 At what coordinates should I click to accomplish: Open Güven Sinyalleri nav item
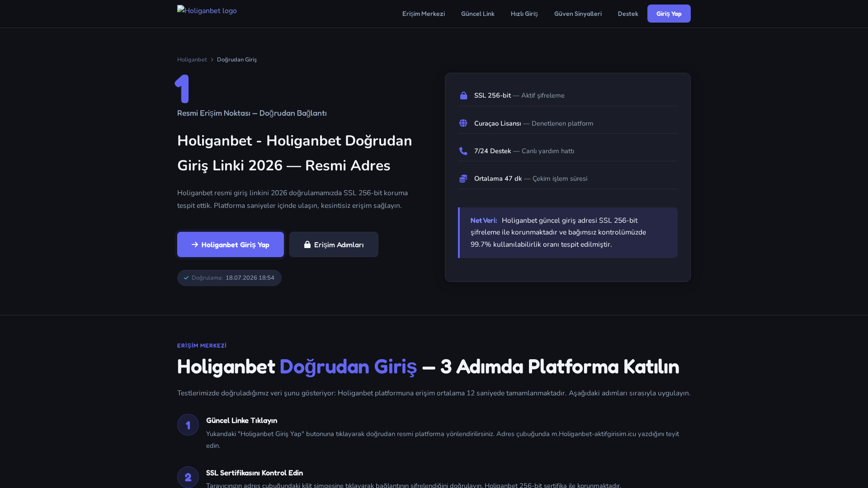[x=578, y=14]
